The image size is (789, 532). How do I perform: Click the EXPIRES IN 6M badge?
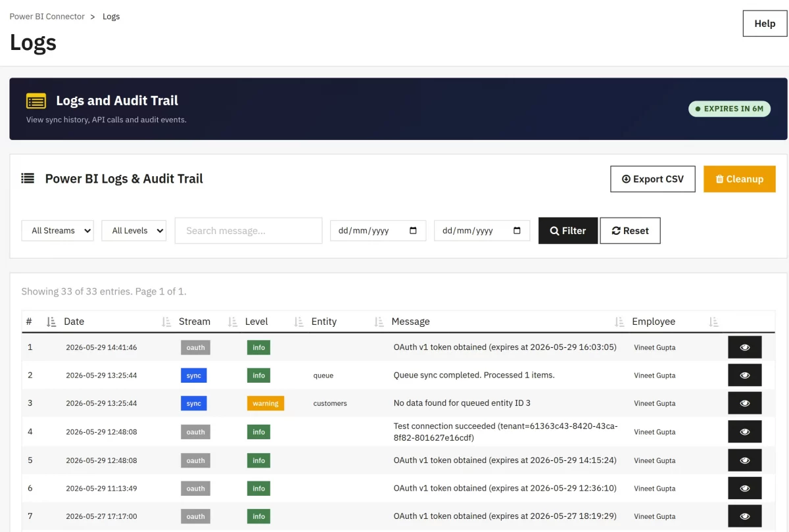[x=729, y=109]
